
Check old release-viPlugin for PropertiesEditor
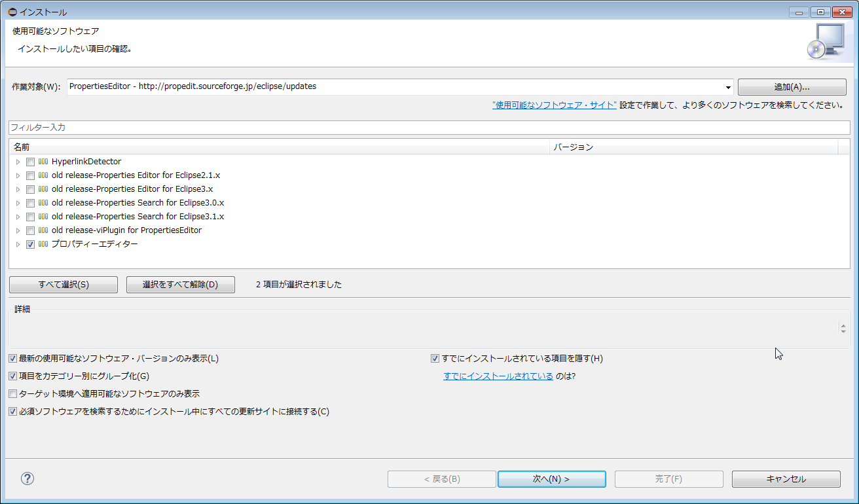(x=30, y=230)
